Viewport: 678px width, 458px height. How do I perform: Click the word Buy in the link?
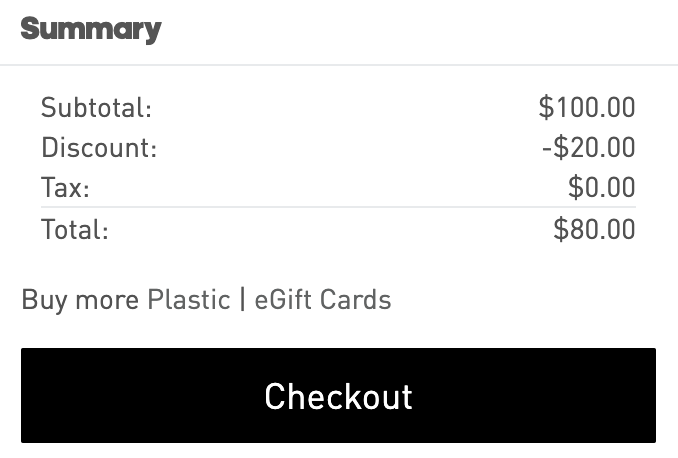point(42,299)
